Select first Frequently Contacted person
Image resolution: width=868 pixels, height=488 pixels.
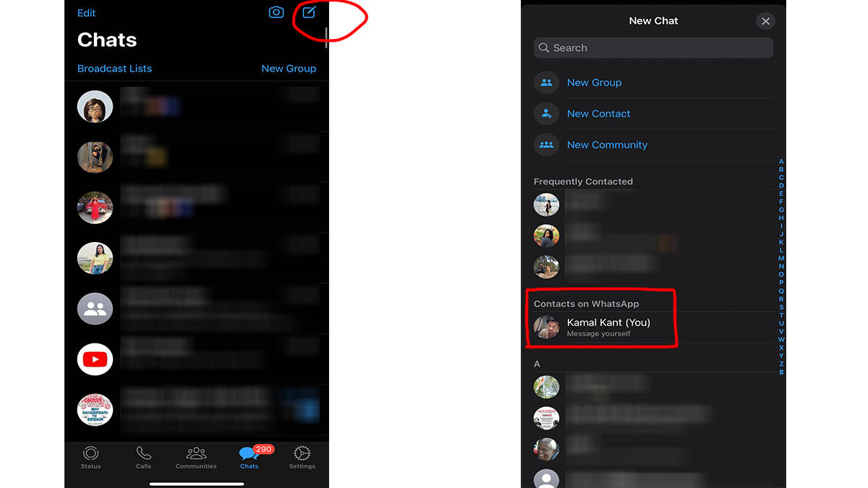tap(546, 204)
